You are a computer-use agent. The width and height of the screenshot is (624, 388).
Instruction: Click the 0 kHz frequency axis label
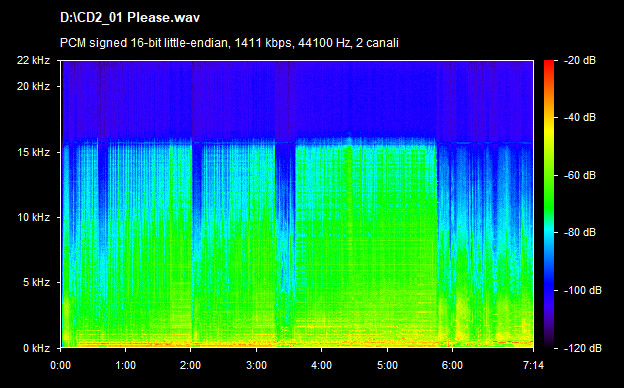[x=36, y=348]
